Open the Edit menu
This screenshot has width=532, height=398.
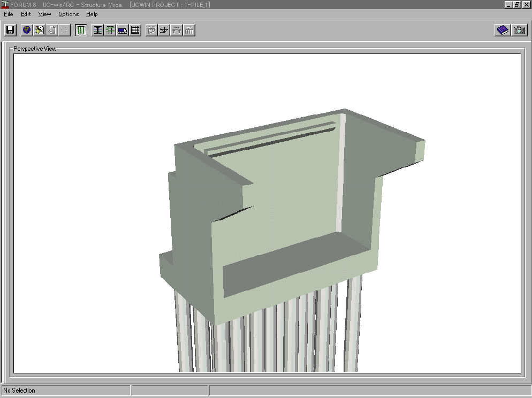(26, 14)
